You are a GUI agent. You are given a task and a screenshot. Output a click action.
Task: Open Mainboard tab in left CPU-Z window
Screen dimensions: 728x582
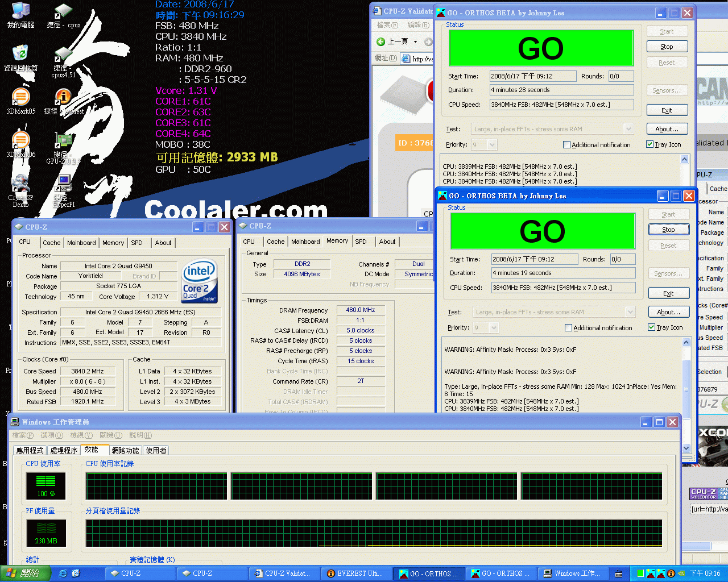pyautogui.click(x=81, y=243)
